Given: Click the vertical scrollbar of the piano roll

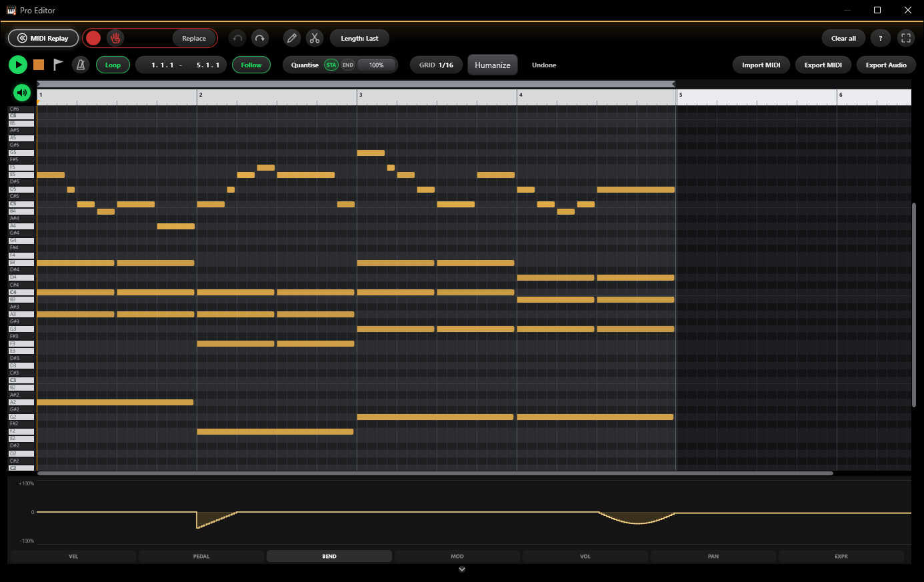Looking at the screenshot, I should [914, 305].
